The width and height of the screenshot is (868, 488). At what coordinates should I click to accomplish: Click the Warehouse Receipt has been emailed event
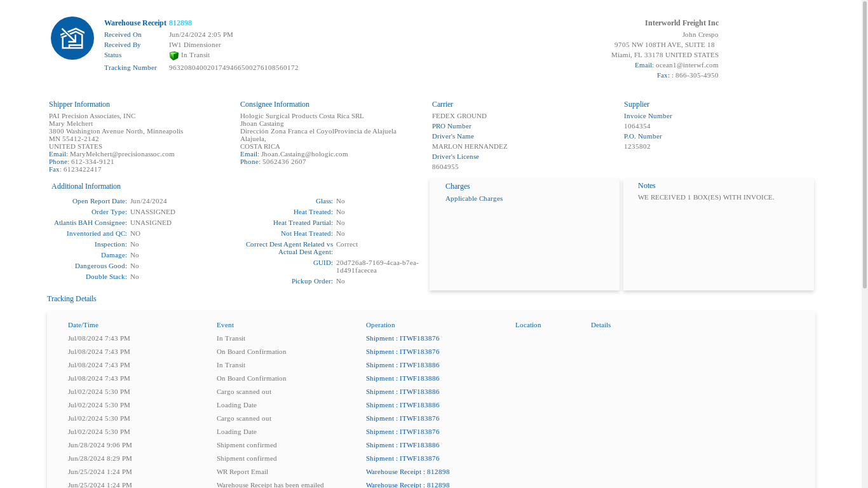click(270, 485)
